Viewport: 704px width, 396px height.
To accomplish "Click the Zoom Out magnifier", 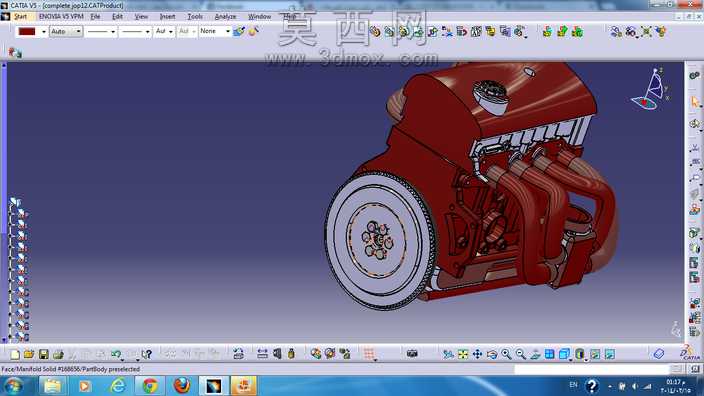I will [520, 354].
